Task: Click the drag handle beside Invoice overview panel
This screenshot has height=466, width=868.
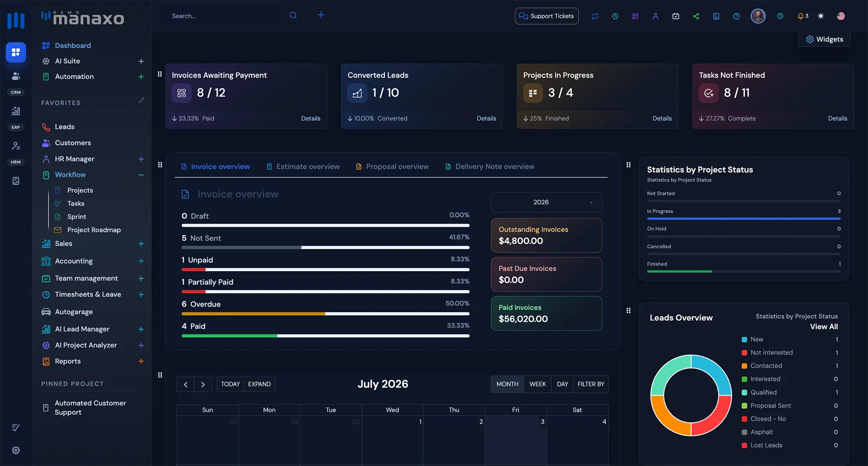Action: click(x=160, y=165)
